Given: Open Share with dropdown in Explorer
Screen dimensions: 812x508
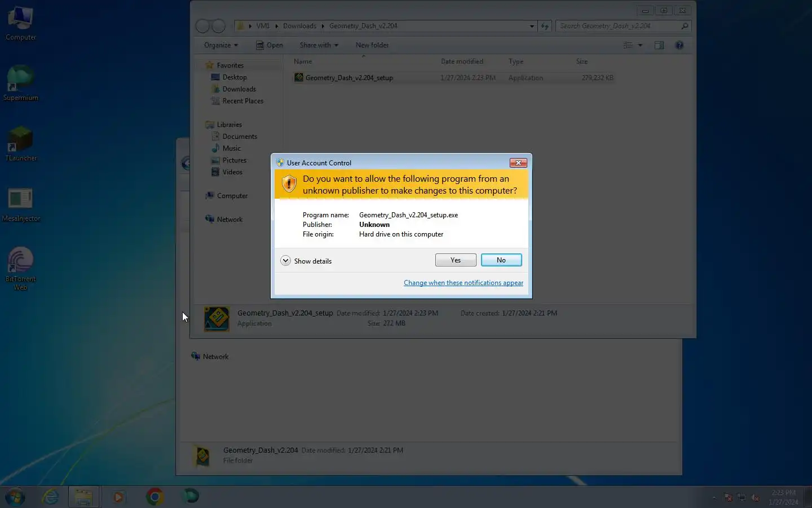Looking at the screenshot, I should click(319, 45).
